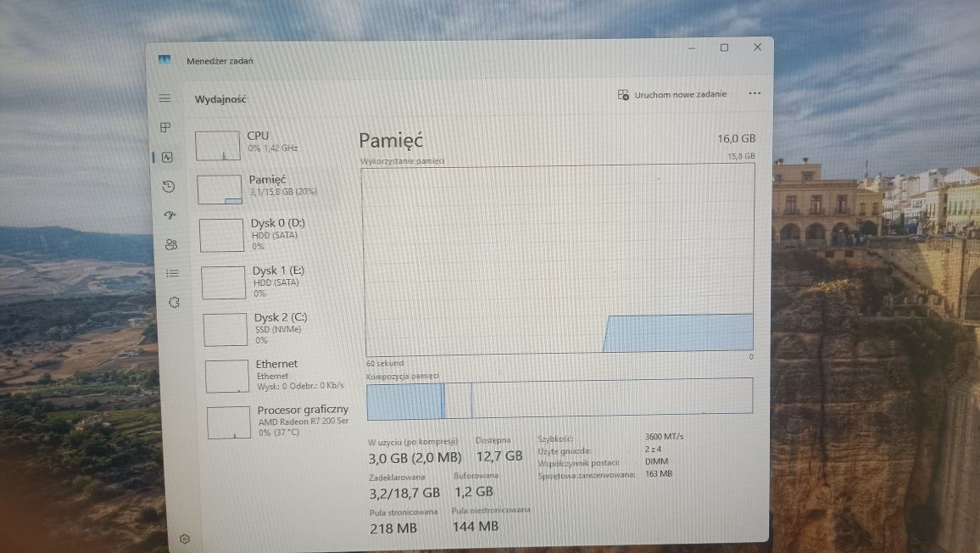
Task: Click the DIMM form factor value
Action: [x=656, y=461]
